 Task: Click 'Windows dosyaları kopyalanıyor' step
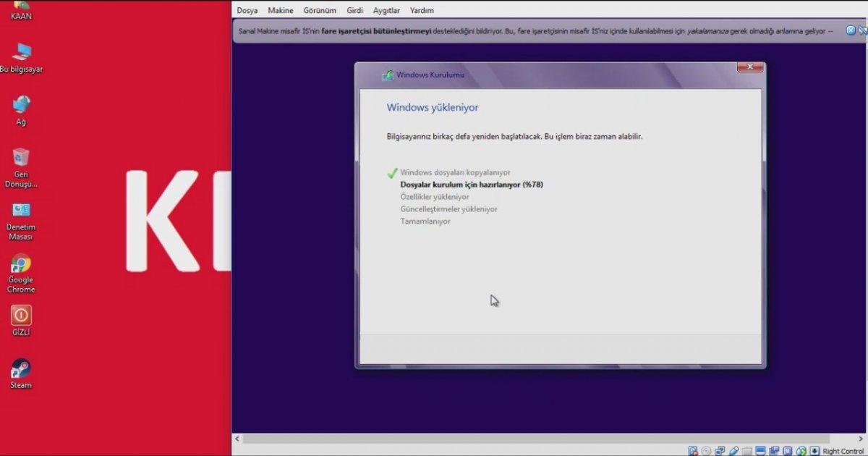click(x=455, y=172)
